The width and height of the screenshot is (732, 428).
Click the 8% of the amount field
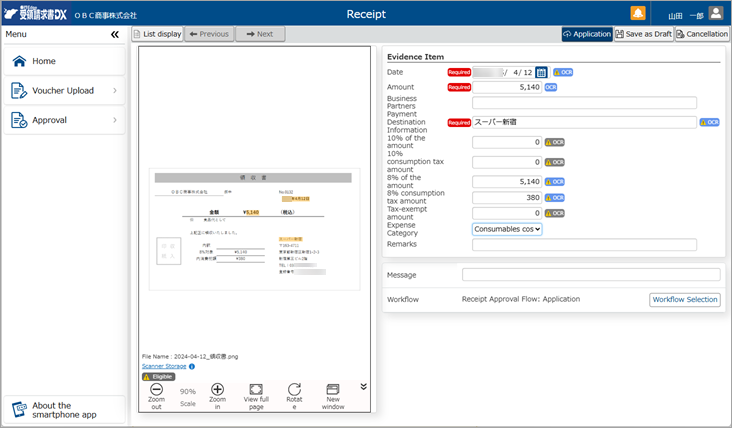pyautogui.click(x=507, y=182)
